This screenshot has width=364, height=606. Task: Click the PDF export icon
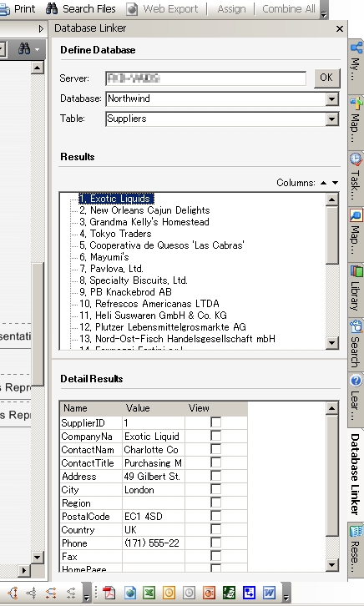pyautogui.click(x=109, y=593)
